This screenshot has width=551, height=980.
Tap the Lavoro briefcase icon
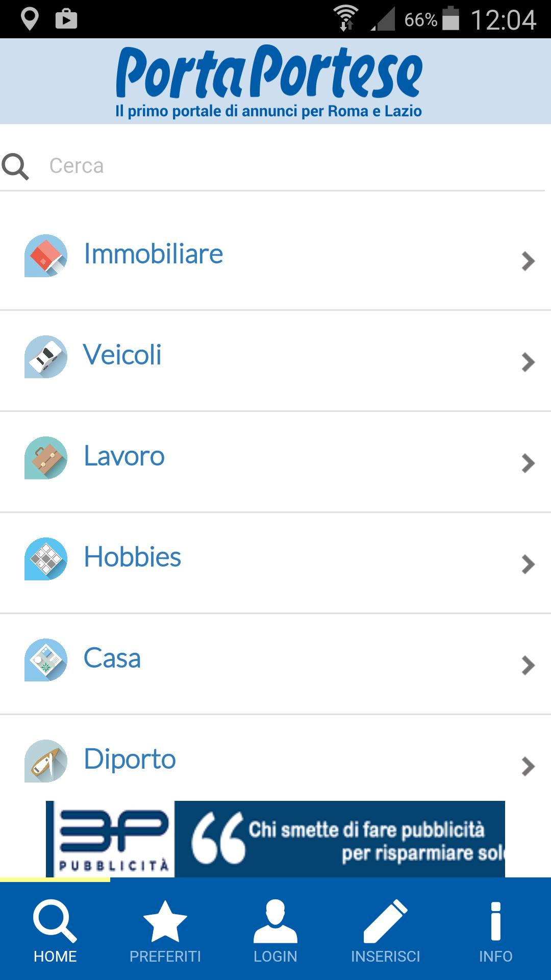(x=46, y=457)
